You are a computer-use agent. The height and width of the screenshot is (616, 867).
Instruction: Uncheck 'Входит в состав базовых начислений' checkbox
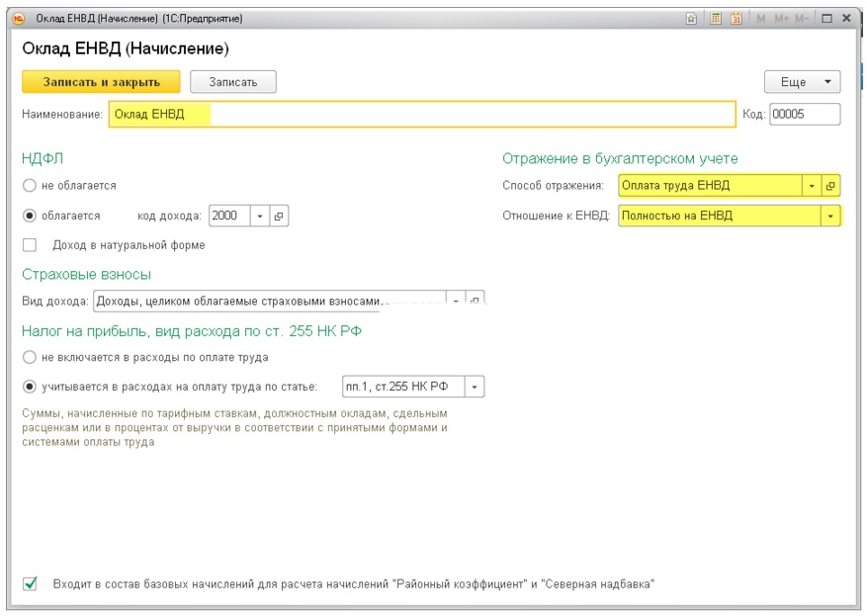click(x=30, y=583)
